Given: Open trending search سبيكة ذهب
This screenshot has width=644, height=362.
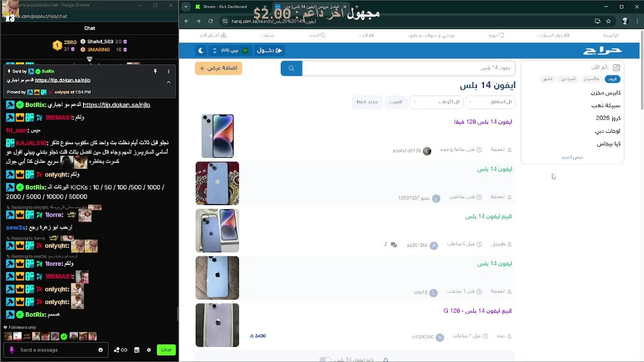Looking at the screenshot, I should [x=606, y=106].
